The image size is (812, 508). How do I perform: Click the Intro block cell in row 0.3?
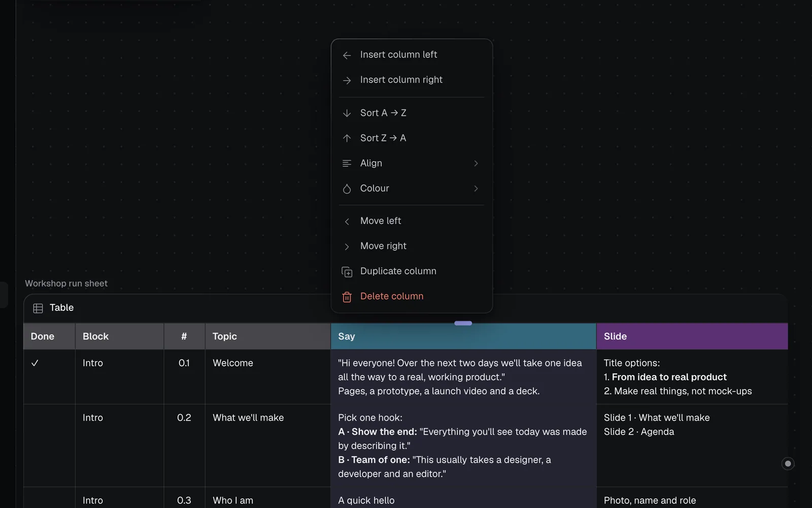pos(120,498)
